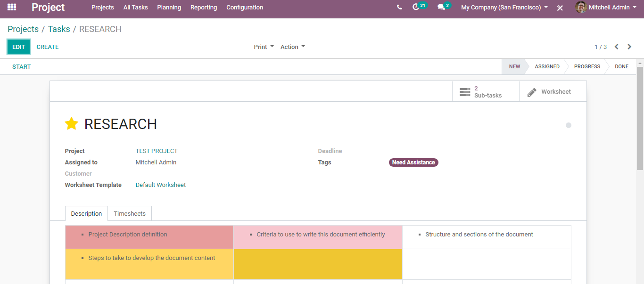Open the 2 Sub-tasks button
Screen dimensions: 644x284
click(x=486, y=91)
